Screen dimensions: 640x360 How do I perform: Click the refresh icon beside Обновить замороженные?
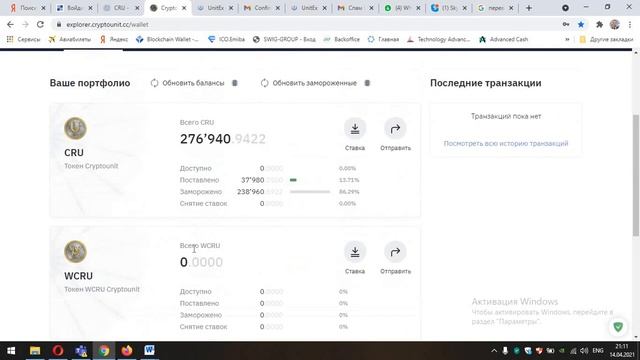coord(264,83)
